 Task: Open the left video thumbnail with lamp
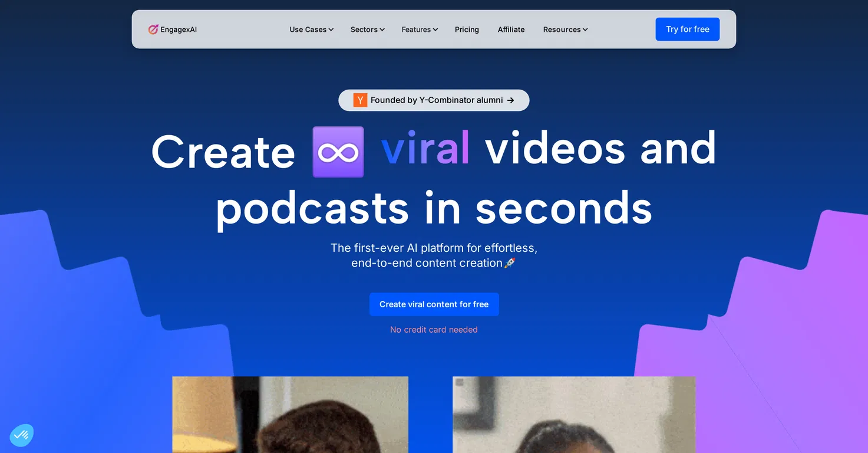291,415
